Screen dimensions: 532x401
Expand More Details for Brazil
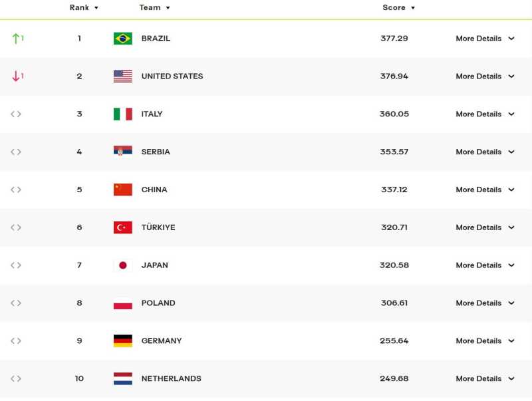[x=485, y=39]
